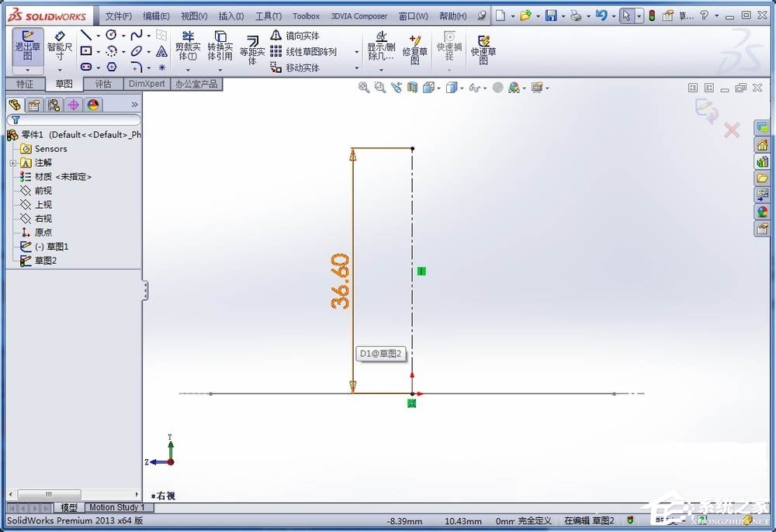Image resolution: width=776 pixels, height=532 pixels.
Task: Open the Toolbox menu
Action: (x=306, y=15)
